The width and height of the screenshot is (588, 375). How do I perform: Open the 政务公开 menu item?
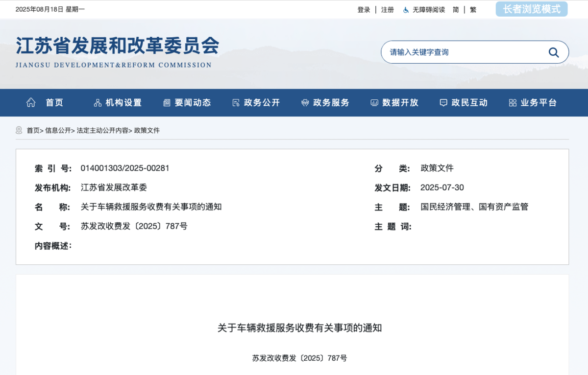(262, 103)
